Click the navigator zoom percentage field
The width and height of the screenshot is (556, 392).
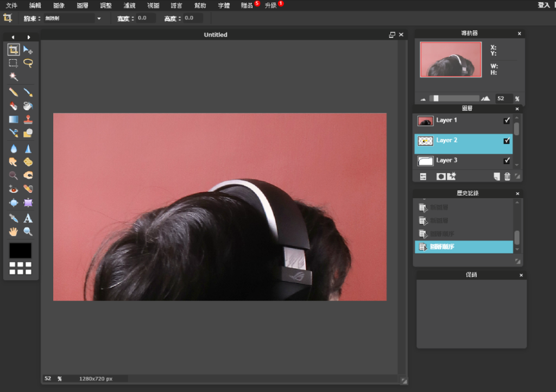(x=503, y=98)
